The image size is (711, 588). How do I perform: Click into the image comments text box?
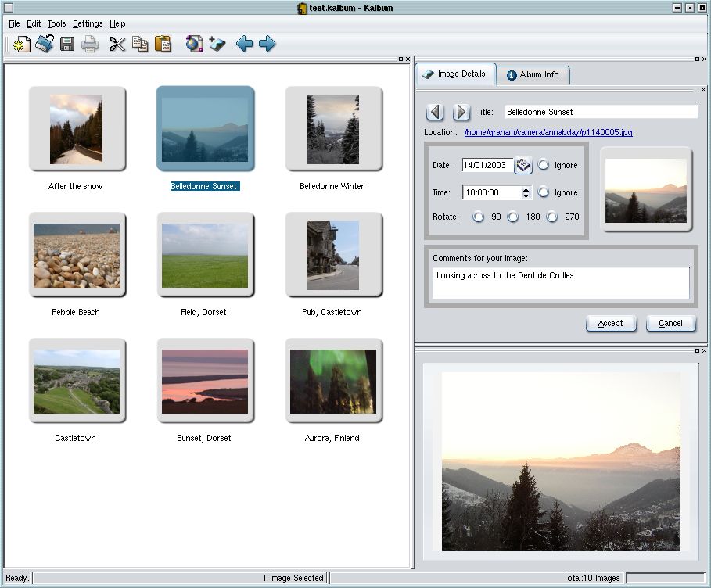560,283
